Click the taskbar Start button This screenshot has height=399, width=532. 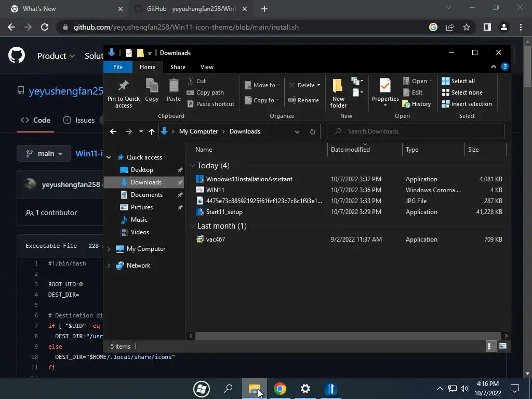click(201, 389)
